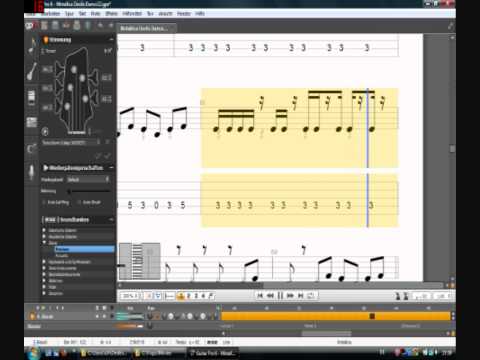
Task: Click horizontal scrollbar below the track timeline
Action: click(326, 333)
